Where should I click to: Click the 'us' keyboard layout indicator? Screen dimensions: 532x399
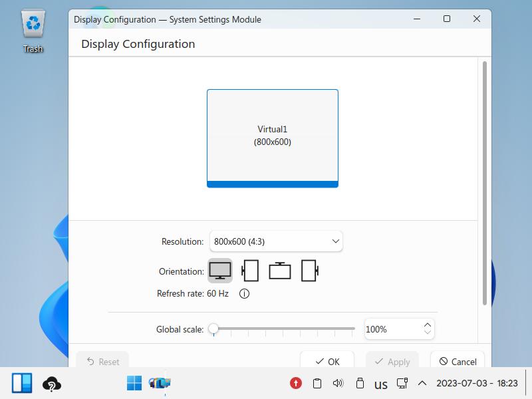click(380, 384)
